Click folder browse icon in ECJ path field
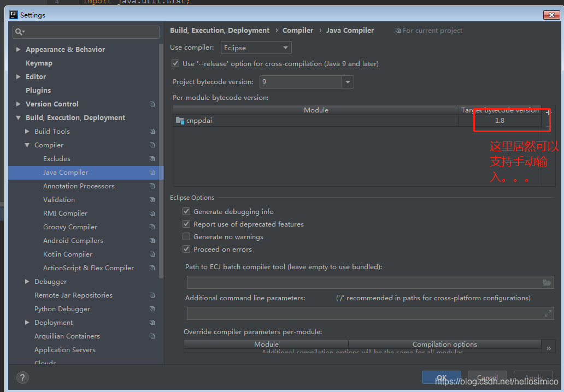564x392 pixels. (547, 282)
